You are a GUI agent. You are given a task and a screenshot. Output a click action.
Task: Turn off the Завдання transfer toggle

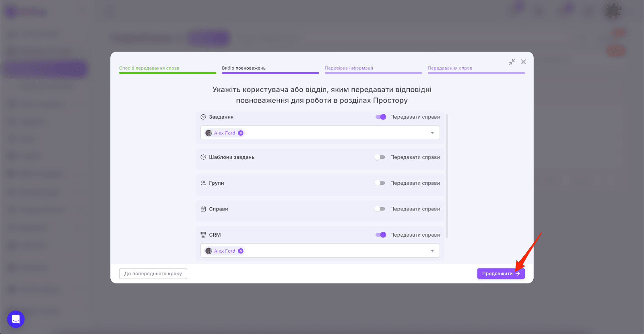[381, 117]
